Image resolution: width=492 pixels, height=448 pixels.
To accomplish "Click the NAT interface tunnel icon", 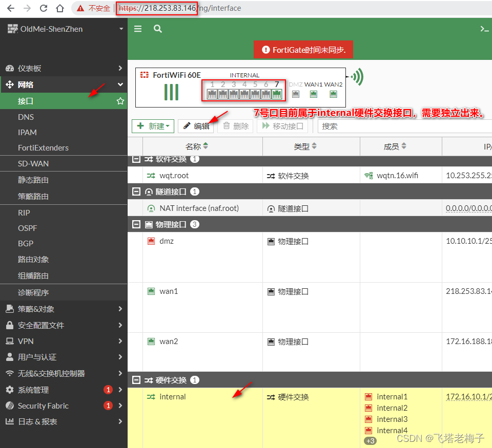I will (151, 208).
